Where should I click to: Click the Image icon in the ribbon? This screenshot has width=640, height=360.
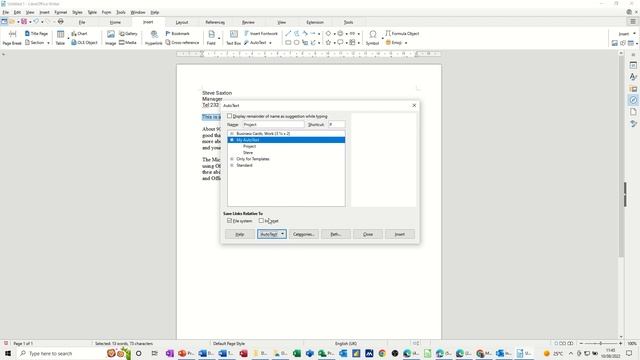[x=111, y=38]
